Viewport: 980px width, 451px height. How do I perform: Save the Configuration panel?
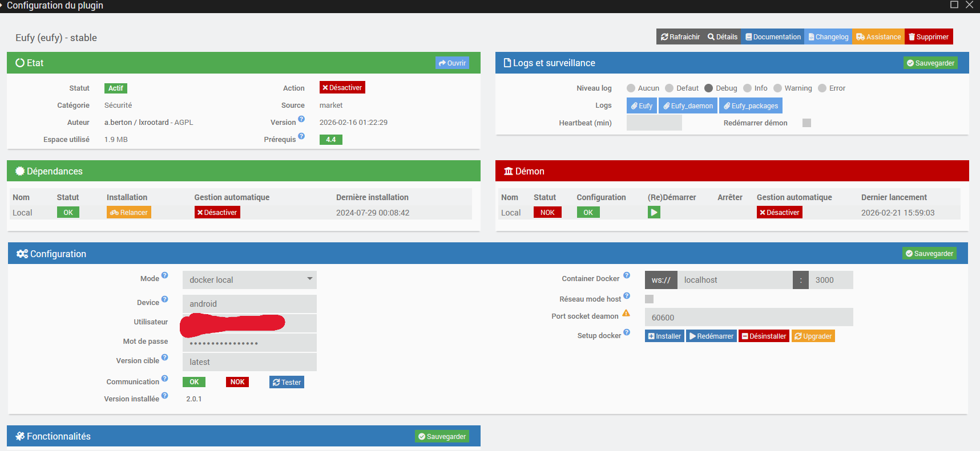pos(929,254)
